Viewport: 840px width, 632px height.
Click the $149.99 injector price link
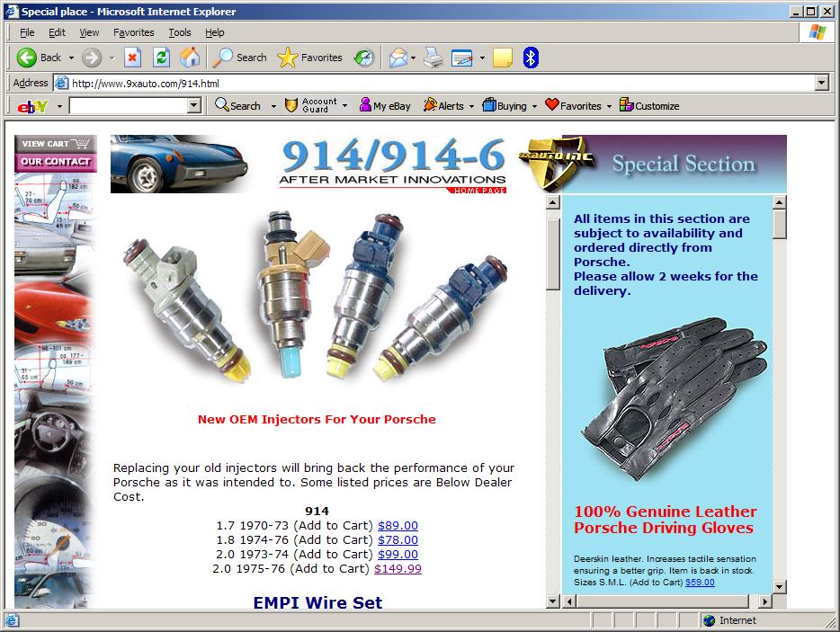[398, 569]
